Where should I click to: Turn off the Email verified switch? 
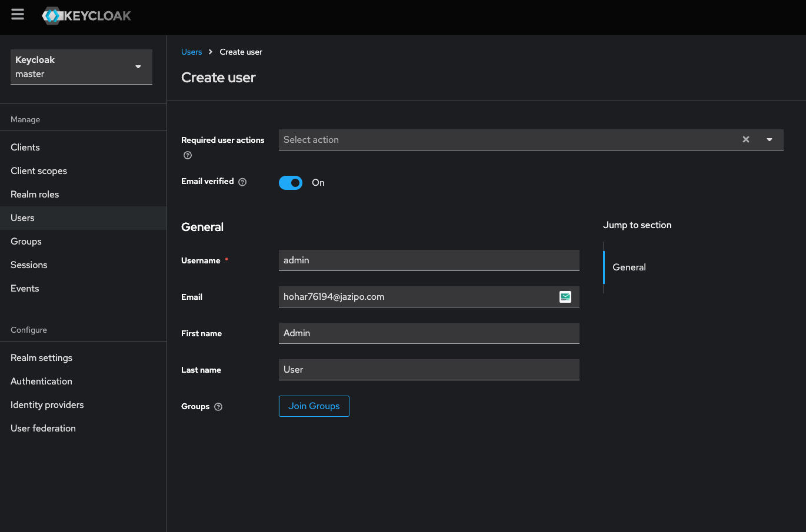[291, 183]
